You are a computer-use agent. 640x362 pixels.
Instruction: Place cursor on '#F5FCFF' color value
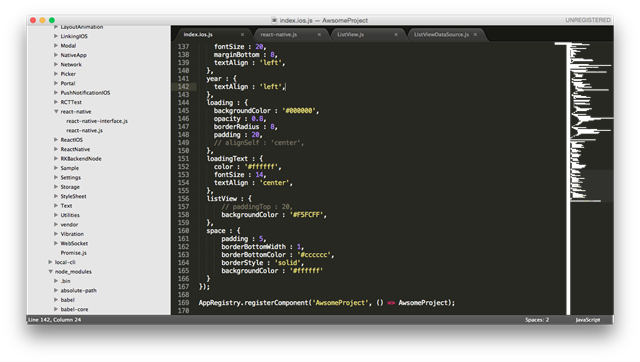coord(307,215)
